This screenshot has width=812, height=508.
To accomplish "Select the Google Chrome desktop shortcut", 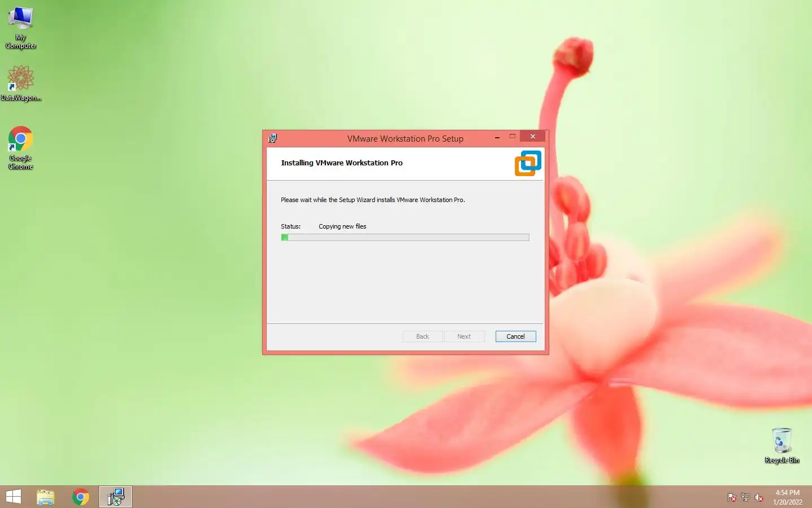I will pos(21,148).
